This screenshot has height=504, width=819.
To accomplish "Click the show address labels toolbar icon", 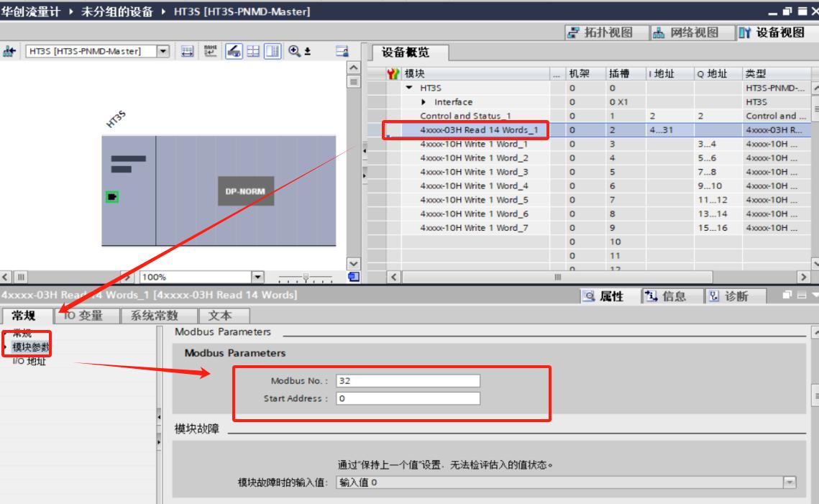I will tap(188, 51).
